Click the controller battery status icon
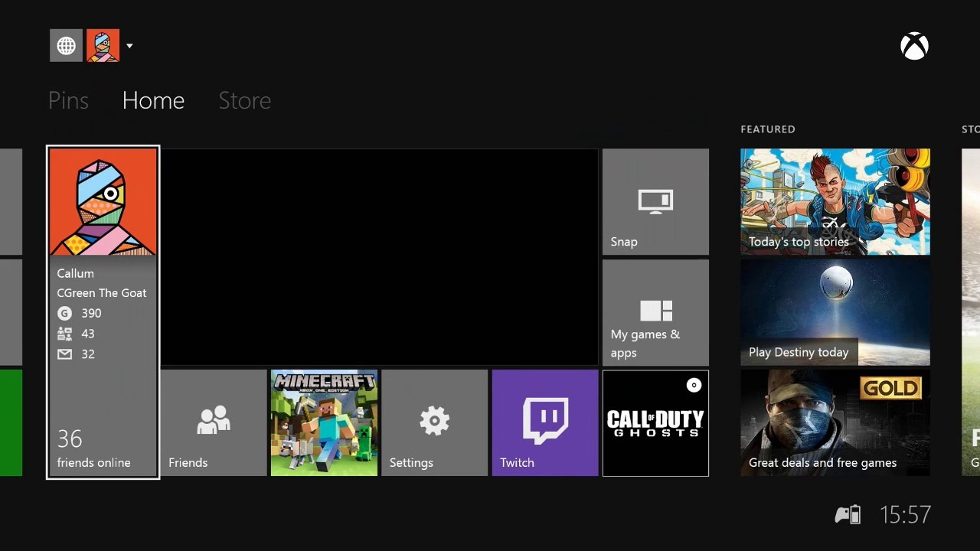The image size is (980, 551). (x=848, y=515)
